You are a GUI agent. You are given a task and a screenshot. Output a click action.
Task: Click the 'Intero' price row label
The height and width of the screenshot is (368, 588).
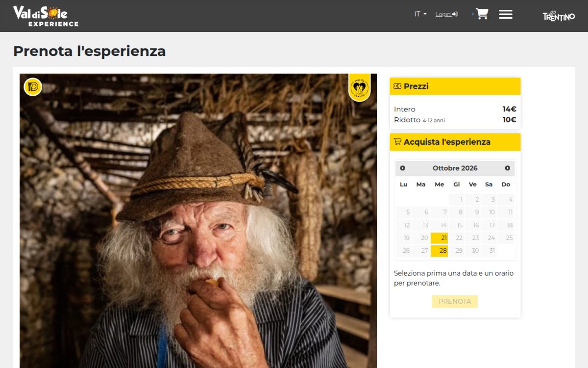coord(405,109)
